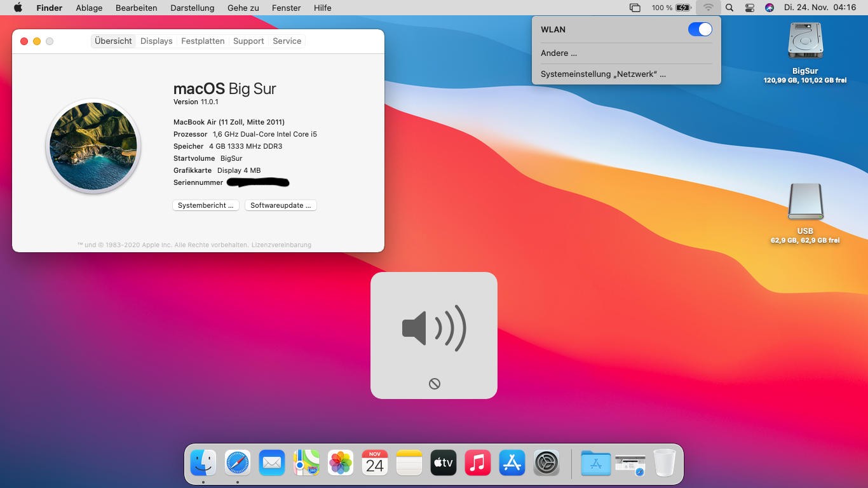868x488 pixels.
Task: Open the Festplatten tab
Action: pos(203,41)
